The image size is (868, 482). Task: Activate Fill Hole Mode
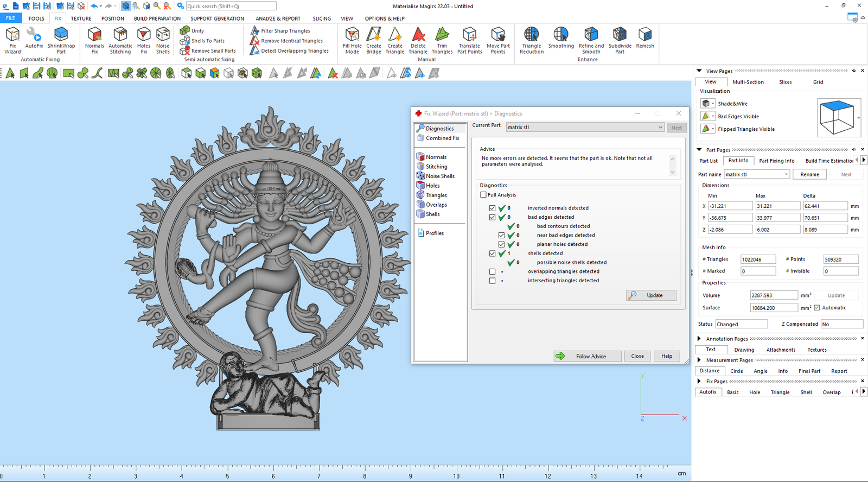(352, 40)
